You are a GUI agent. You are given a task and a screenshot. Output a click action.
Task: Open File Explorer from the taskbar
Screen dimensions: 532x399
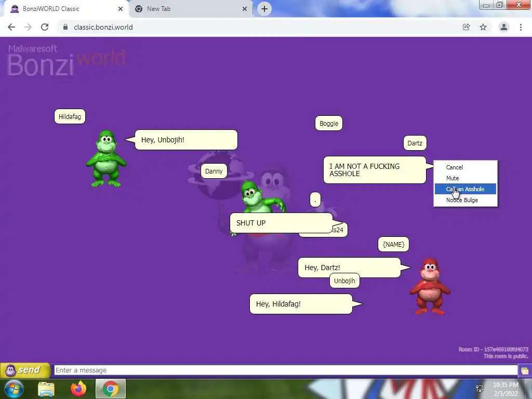pos(46,389)
